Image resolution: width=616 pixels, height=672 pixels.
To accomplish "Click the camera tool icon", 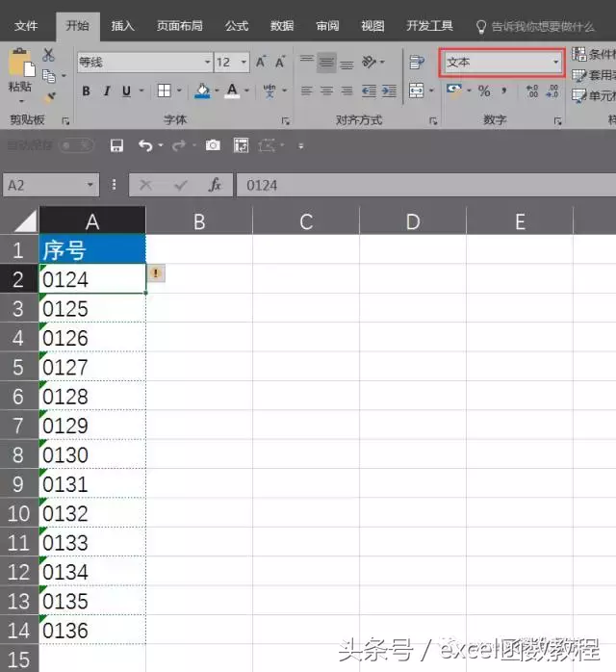I will click(x=213, y=145).
